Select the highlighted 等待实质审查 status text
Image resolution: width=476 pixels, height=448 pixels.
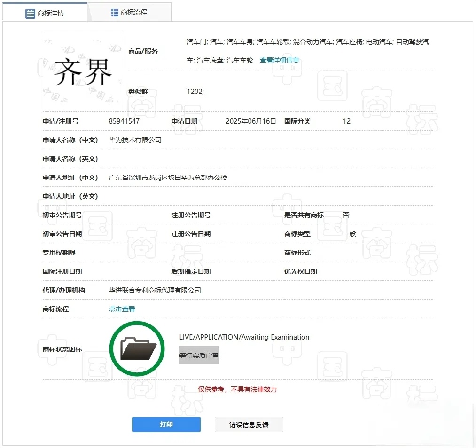point(199,355)
